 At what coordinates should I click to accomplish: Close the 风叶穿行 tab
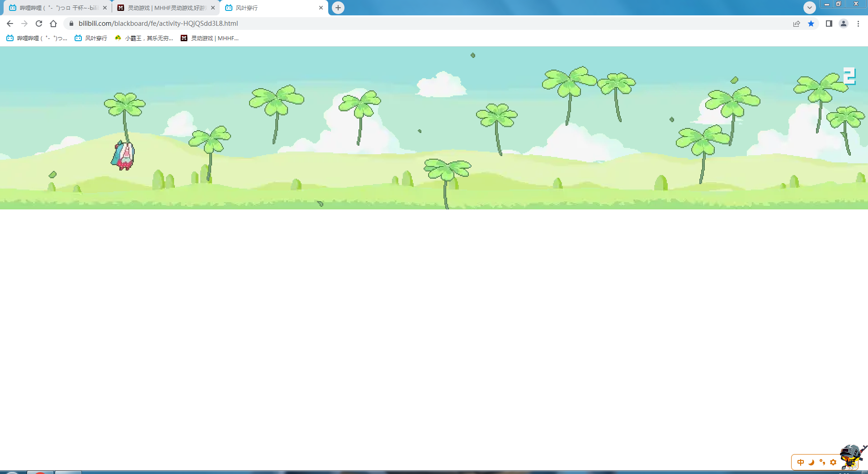(321, 8)
